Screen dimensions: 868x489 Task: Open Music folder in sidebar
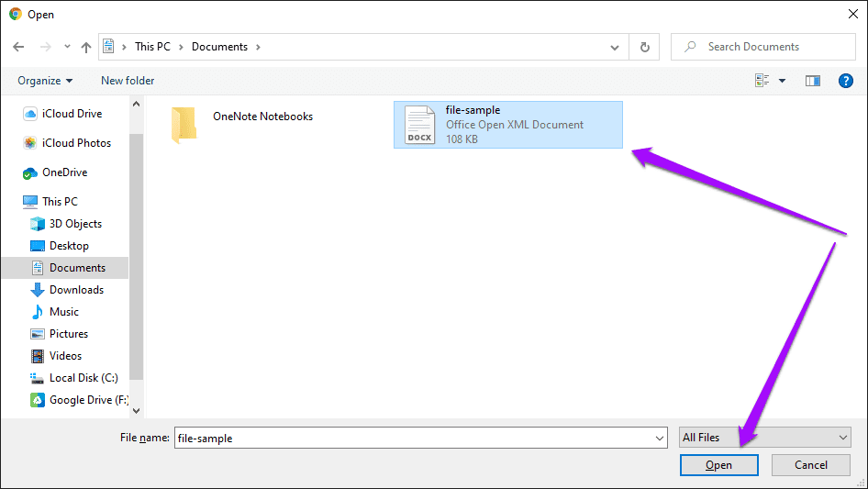pyautogui.click(x=64, y=312)
